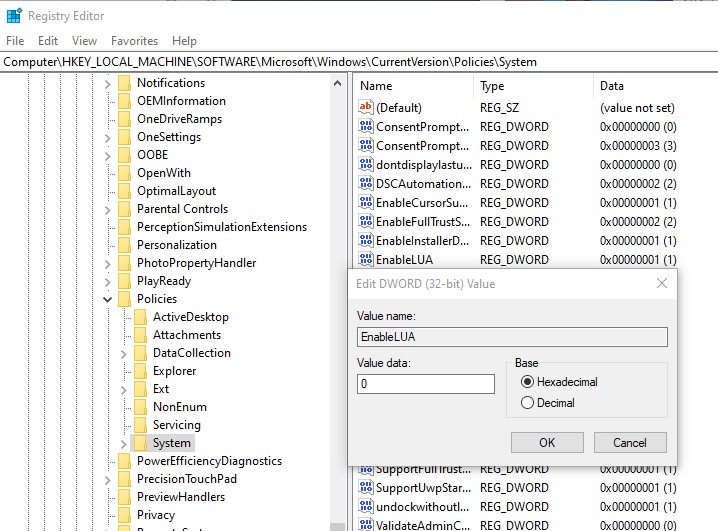Viewport: 718px width, 531px height.
Task: Click the tree pane scroll up arrow
Action: [337, 83]
